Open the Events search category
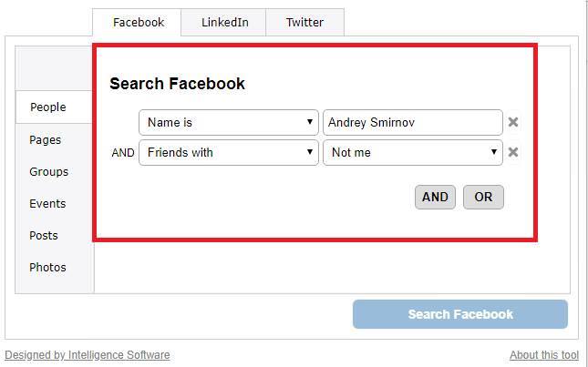Viewport: 588px width, 367px height. 47,203
